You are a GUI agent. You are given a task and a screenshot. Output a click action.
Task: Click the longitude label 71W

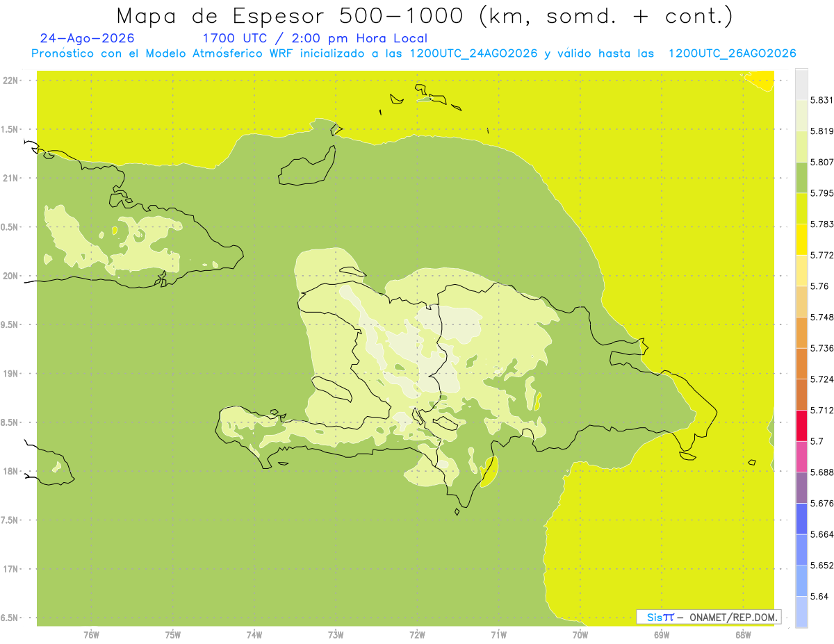pos(498,635)
